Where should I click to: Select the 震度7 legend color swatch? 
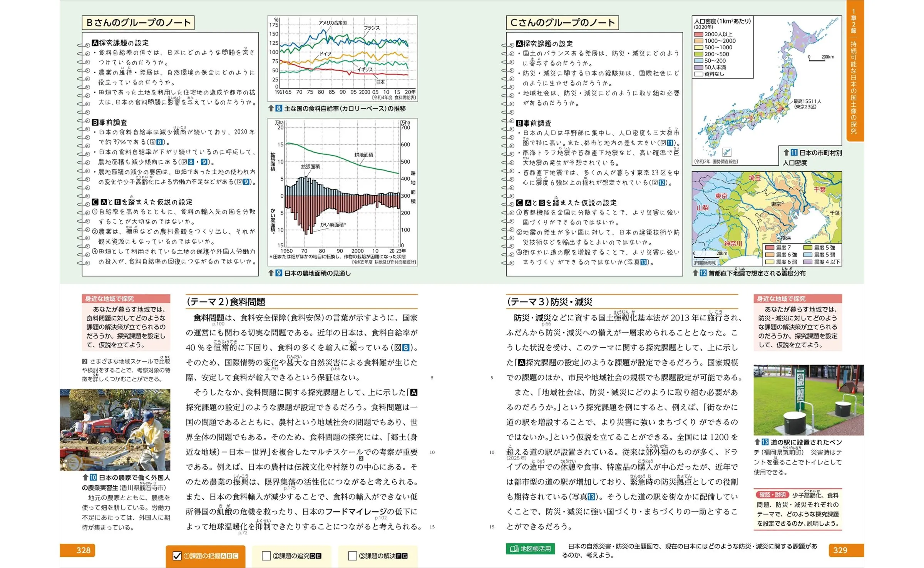770,248
